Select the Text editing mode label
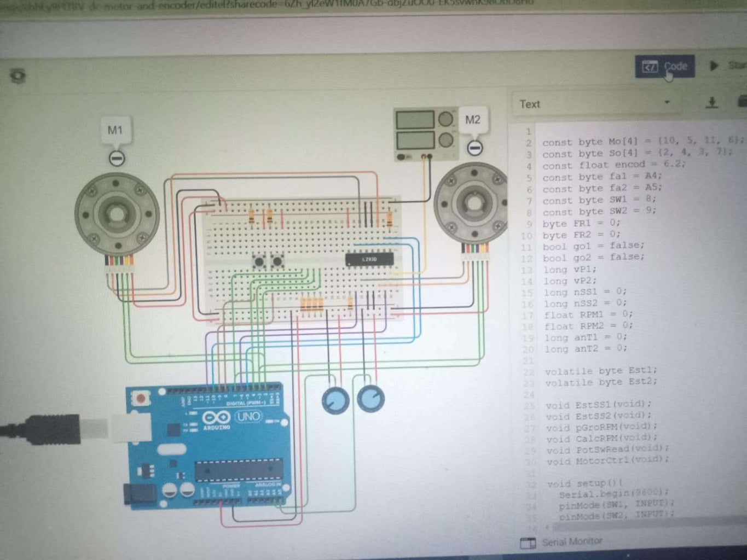 [530, 104]
